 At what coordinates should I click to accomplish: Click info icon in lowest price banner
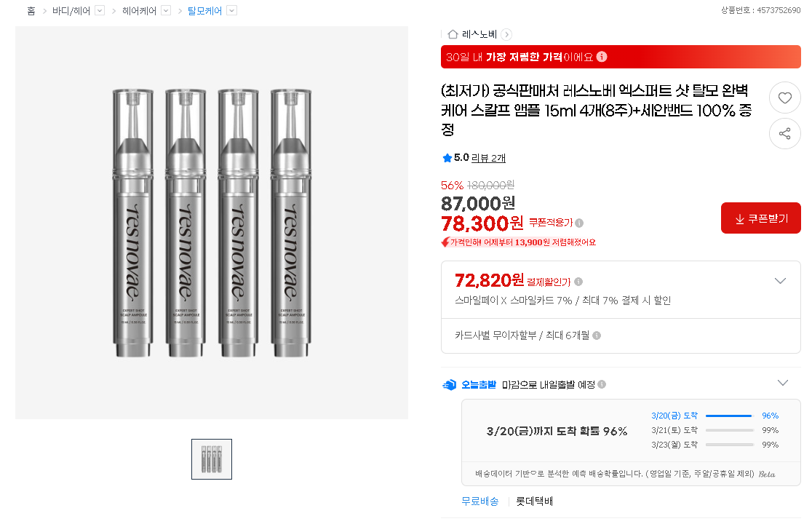point(602,57)
